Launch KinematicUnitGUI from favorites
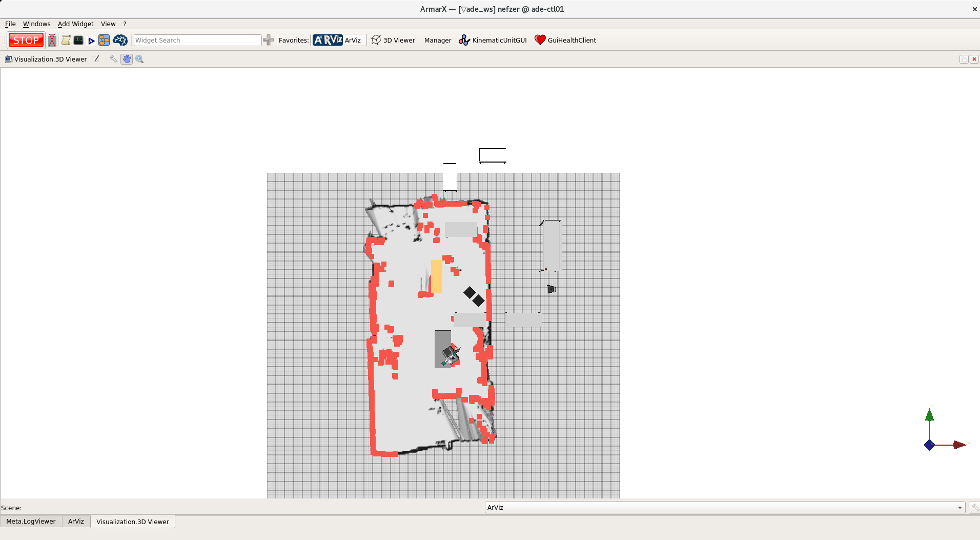Image resolution: width=980 pixels, height=540 pixels. [x=493, y=40]
